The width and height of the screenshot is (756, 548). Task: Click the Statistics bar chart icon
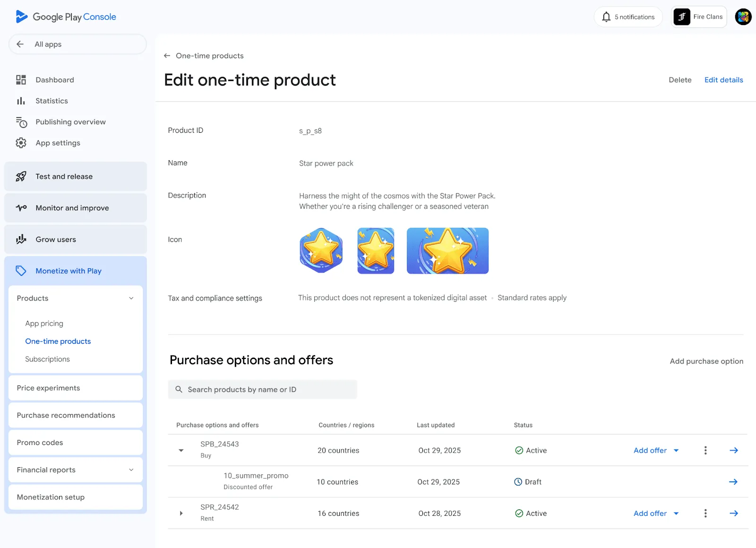21,101
